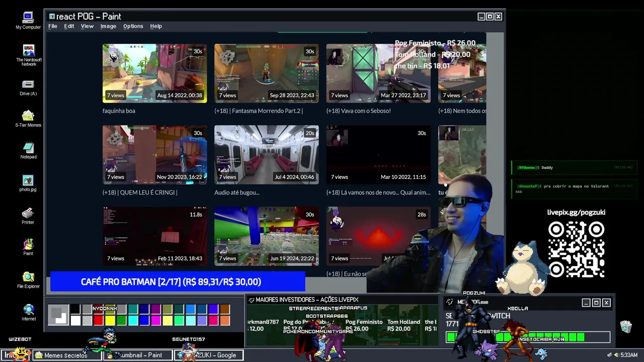Open the Options menu
Image resolution: width=644 pixels, height=362 pixels.
click(133, 26)
